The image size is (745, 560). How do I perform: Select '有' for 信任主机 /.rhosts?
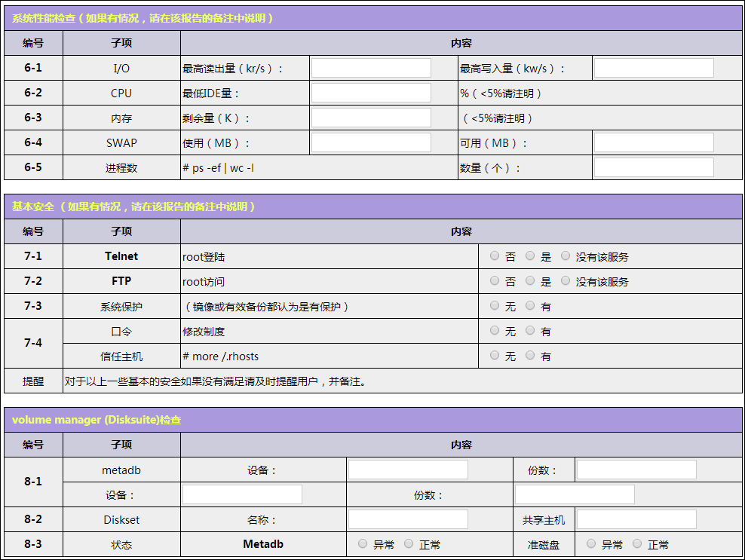[530, 356]
